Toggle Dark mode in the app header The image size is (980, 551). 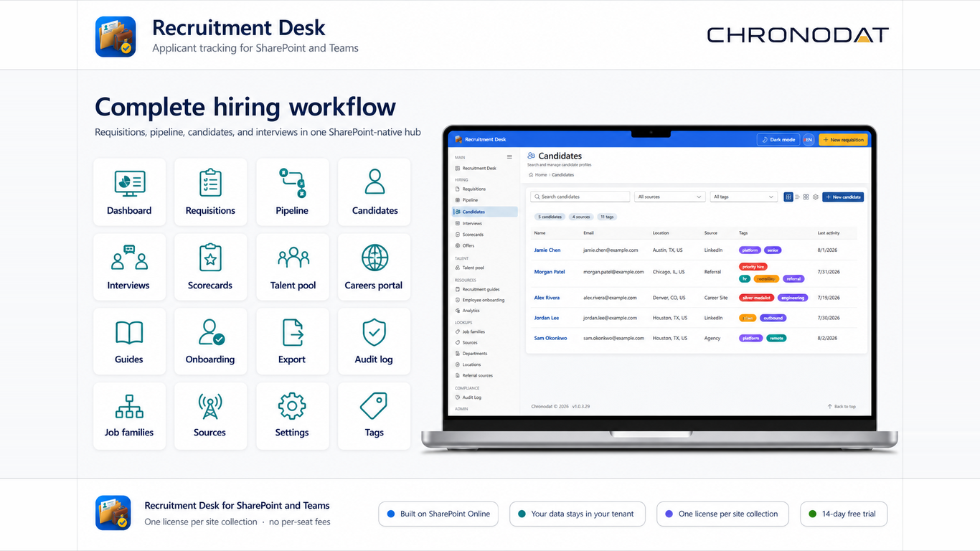click(778, 140)
